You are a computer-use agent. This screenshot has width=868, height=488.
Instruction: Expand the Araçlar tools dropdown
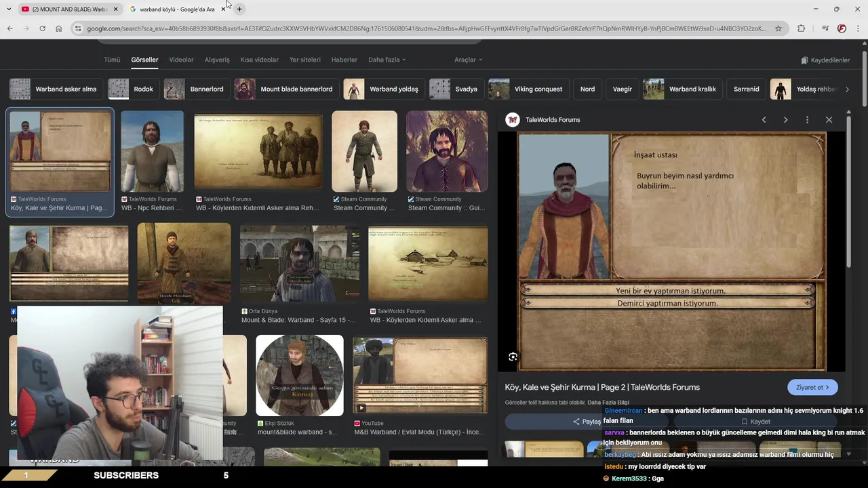468,60
